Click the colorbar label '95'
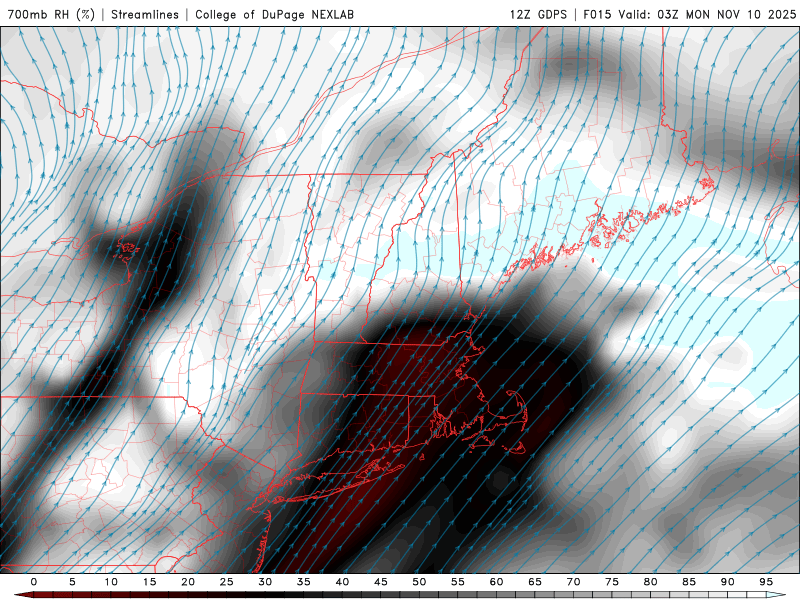 tap(766, 582)
